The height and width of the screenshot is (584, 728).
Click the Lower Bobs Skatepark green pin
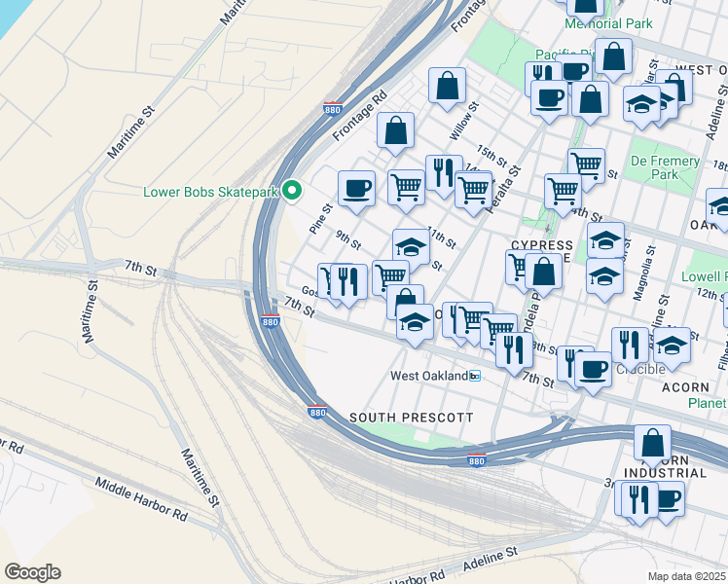tap(292, 192)
